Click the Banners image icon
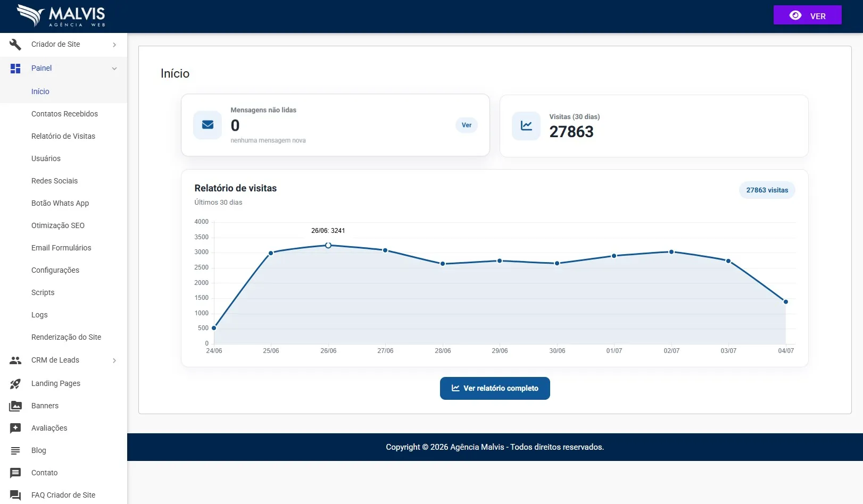Viewport: 863px width, 504px height. pyautogui.click(x=15, y=406)
